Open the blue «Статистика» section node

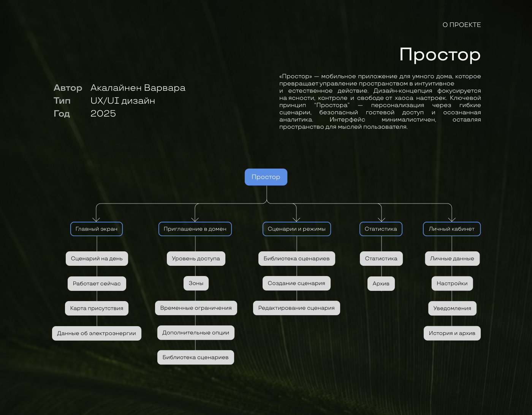(x=381, y=229)
